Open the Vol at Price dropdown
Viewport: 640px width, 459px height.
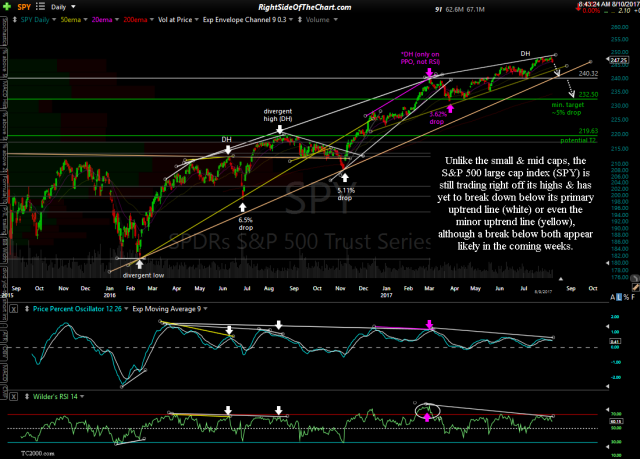coord(196,20)
